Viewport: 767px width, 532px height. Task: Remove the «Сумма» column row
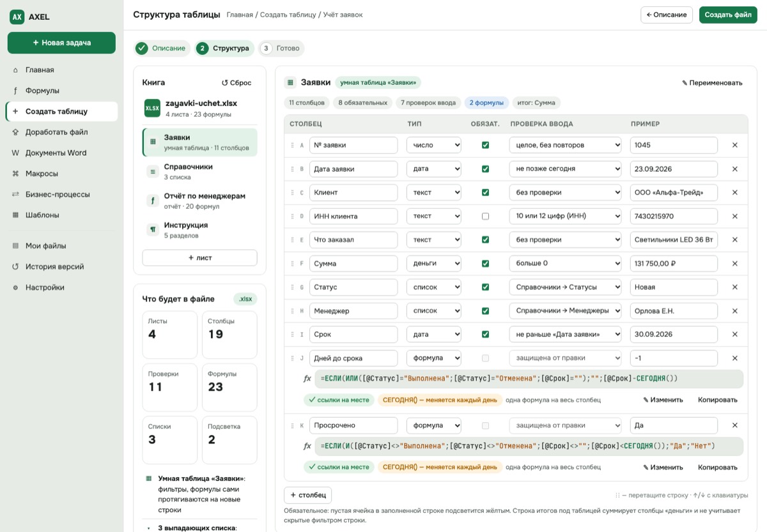(x=734, y=263)
